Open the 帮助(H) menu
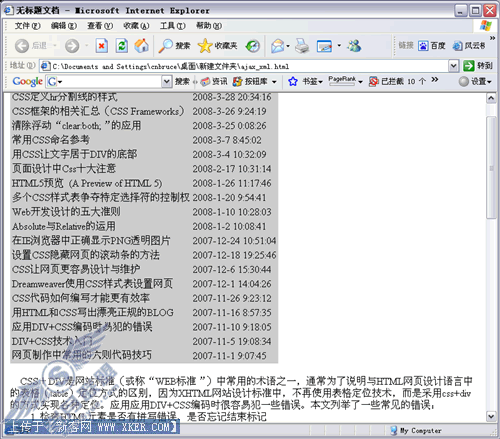 coord(209,26)
